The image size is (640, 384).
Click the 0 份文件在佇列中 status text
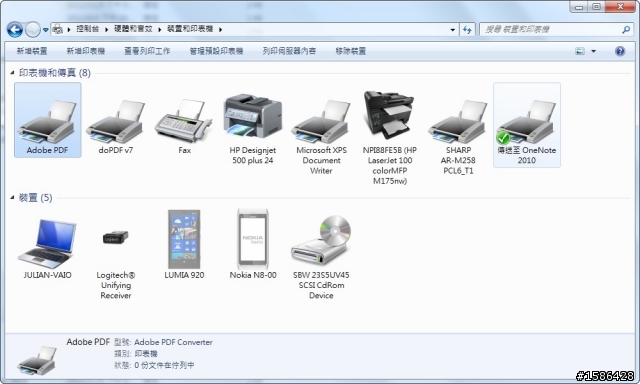(x=164, y=365)
